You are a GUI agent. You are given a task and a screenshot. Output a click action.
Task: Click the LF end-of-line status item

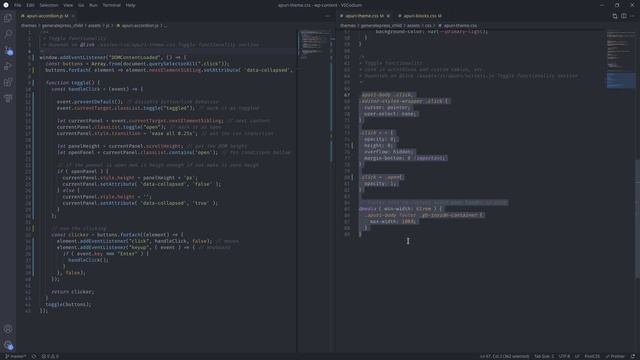[577, 356]
